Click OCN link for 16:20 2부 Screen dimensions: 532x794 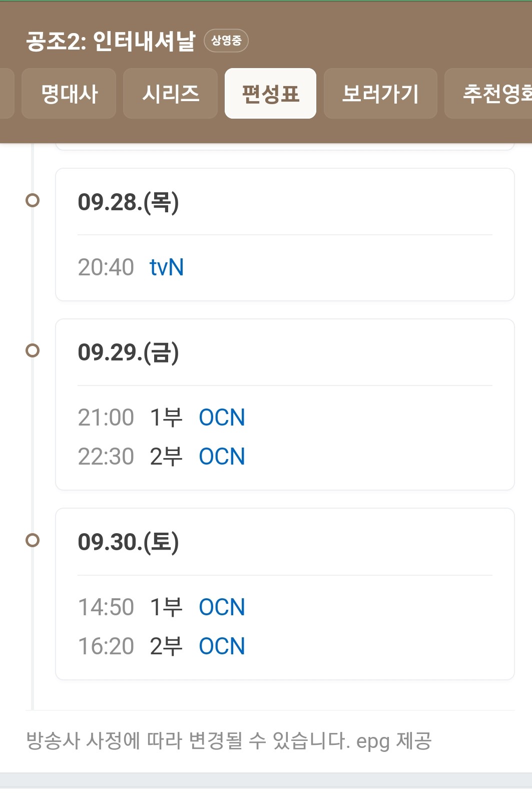222,646
